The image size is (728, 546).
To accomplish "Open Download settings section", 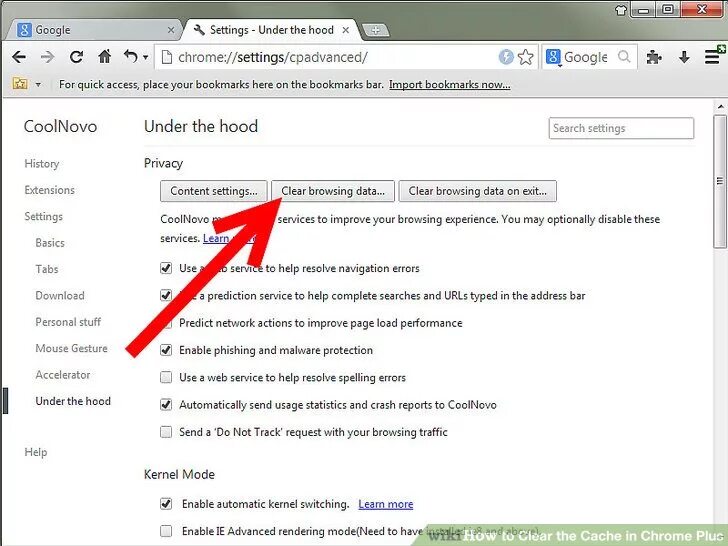I will click(60, 296).
